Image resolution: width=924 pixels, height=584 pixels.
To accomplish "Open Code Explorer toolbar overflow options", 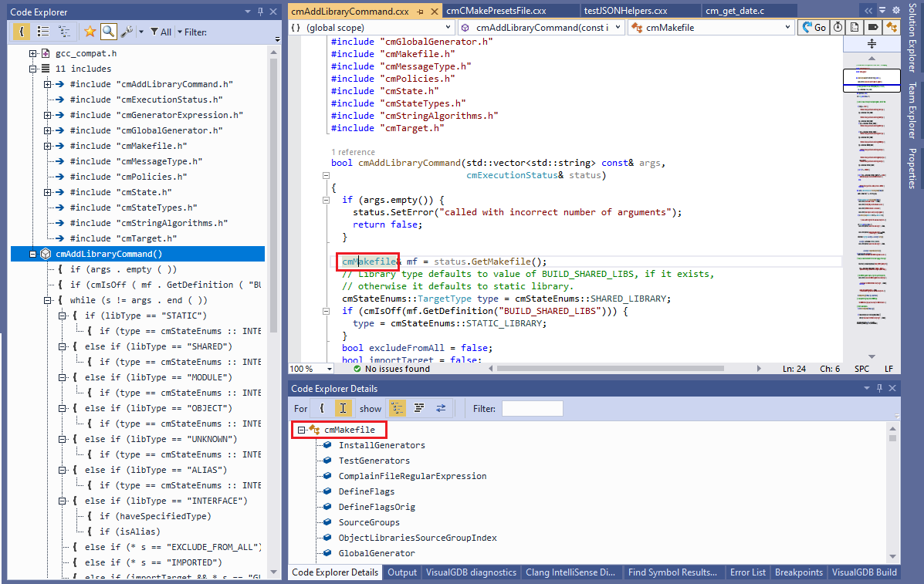I will point(277,39).
